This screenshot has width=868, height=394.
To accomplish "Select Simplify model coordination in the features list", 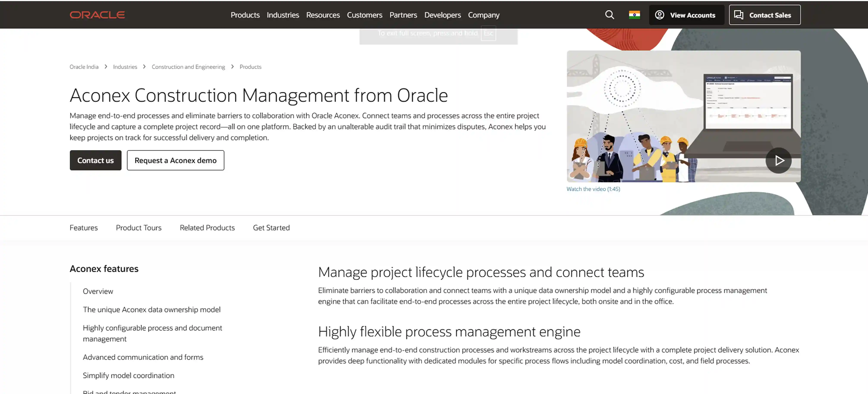I will point(128,375).
